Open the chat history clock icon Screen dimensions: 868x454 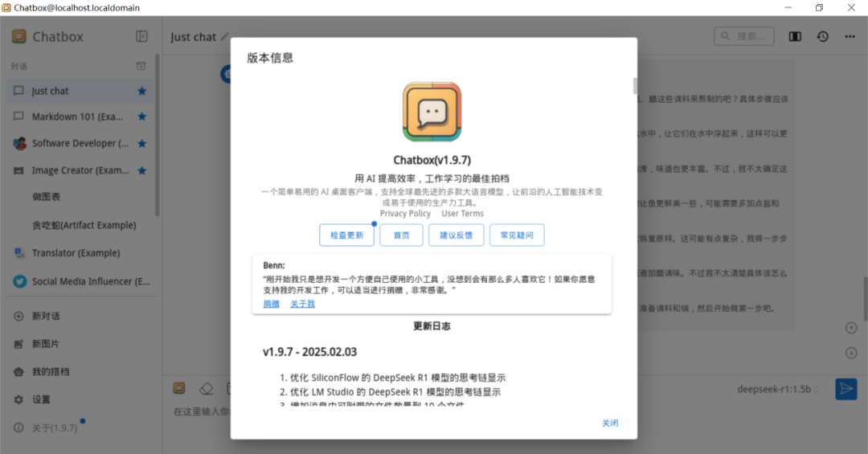point(822,36)
